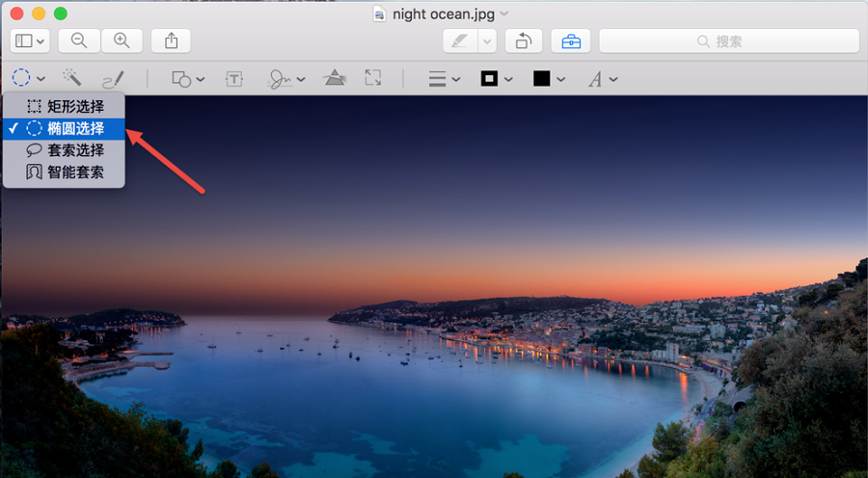Image resolution: width=868 pixels, height=478 pixels.
Task: Click the Share button
Action: (171, 40)
